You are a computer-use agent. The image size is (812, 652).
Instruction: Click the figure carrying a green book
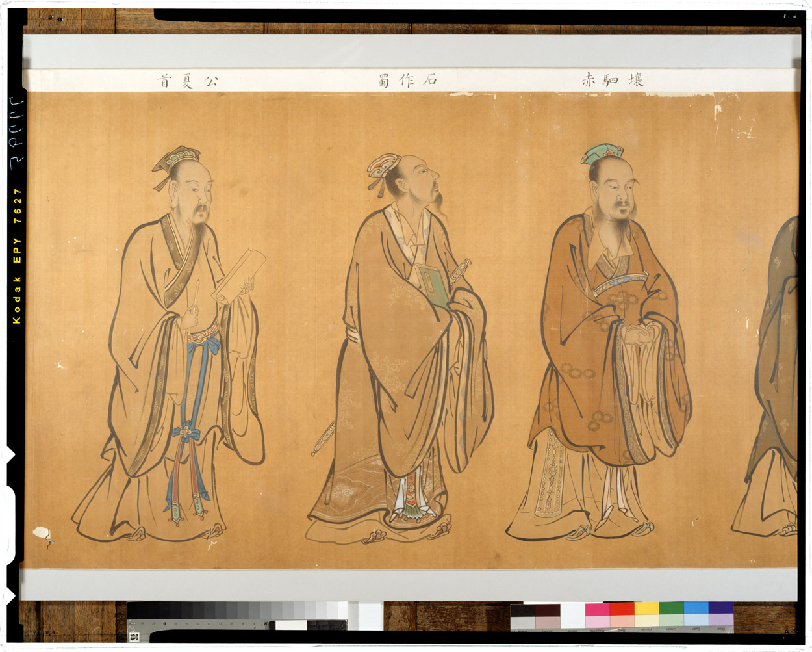point(401,348)
